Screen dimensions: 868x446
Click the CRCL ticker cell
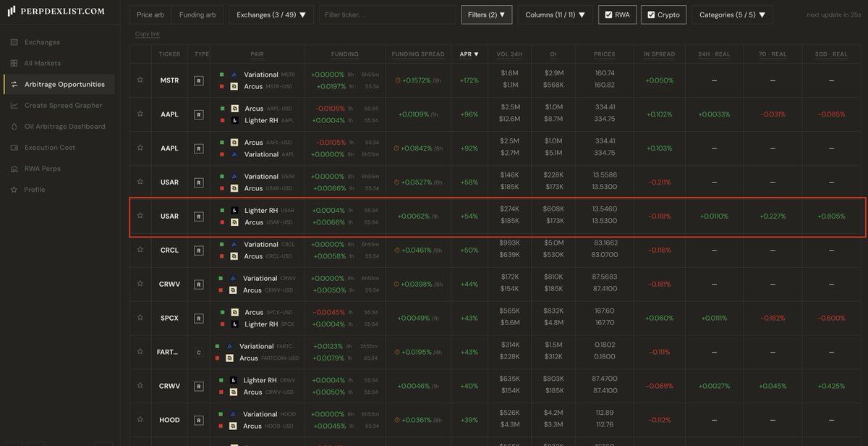(x=169, y=251)
